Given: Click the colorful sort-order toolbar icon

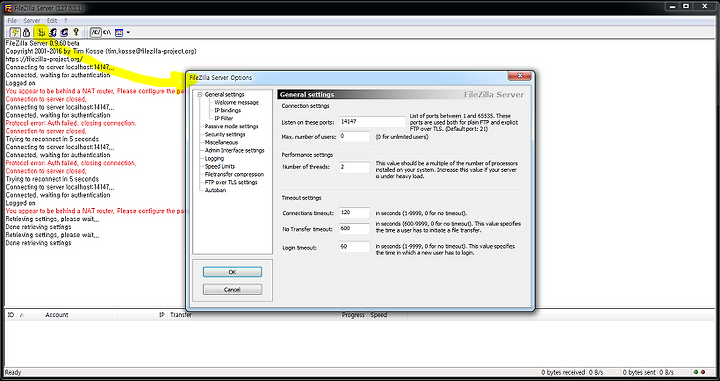Looking at the screenshot, I should click(119, 33).
